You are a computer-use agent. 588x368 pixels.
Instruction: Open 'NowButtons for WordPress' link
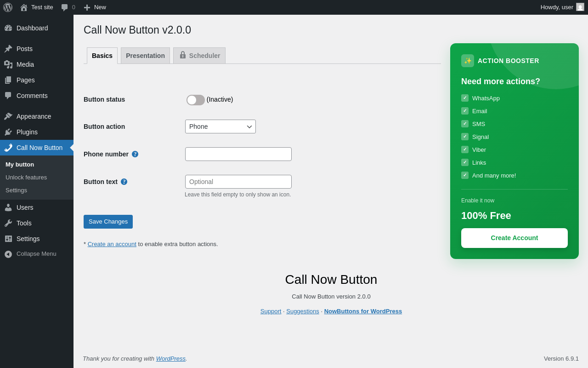363,311
